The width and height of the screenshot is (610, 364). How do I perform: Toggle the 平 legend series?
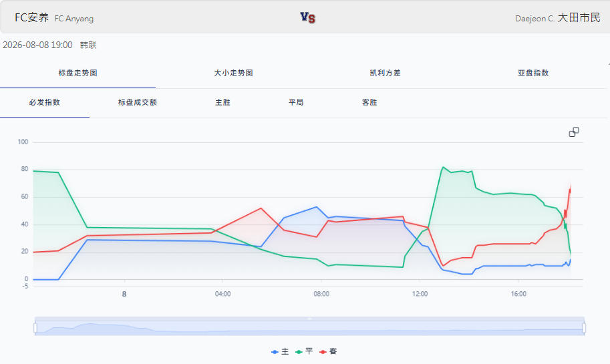click(x=304, y=351)
